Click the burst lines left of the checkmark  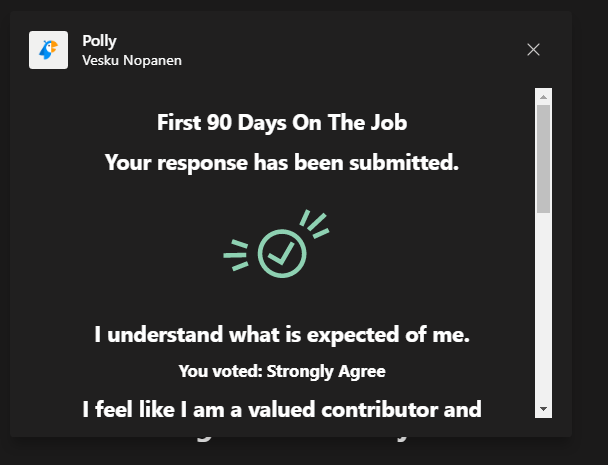coord(236,256)
